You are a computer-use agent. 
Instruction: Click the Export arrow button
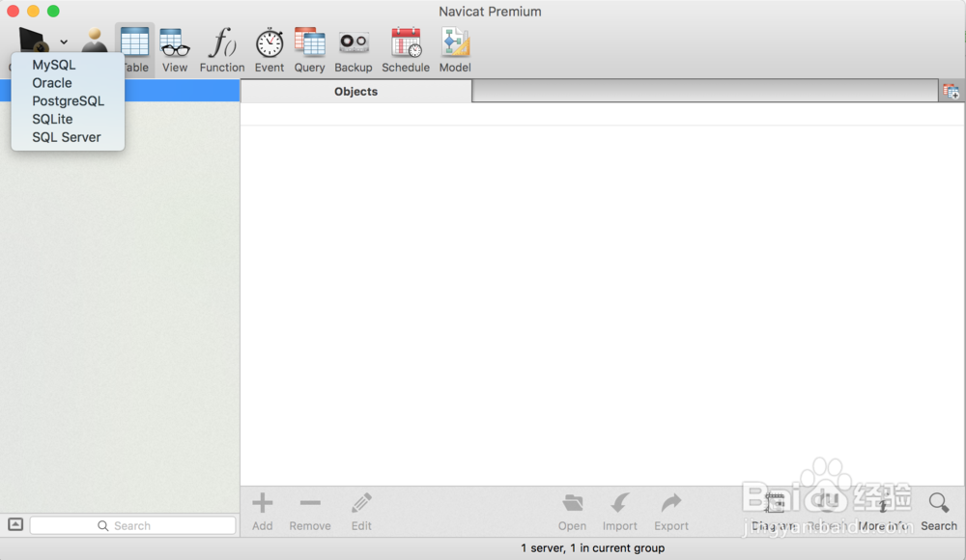click(x=671, y=512)
